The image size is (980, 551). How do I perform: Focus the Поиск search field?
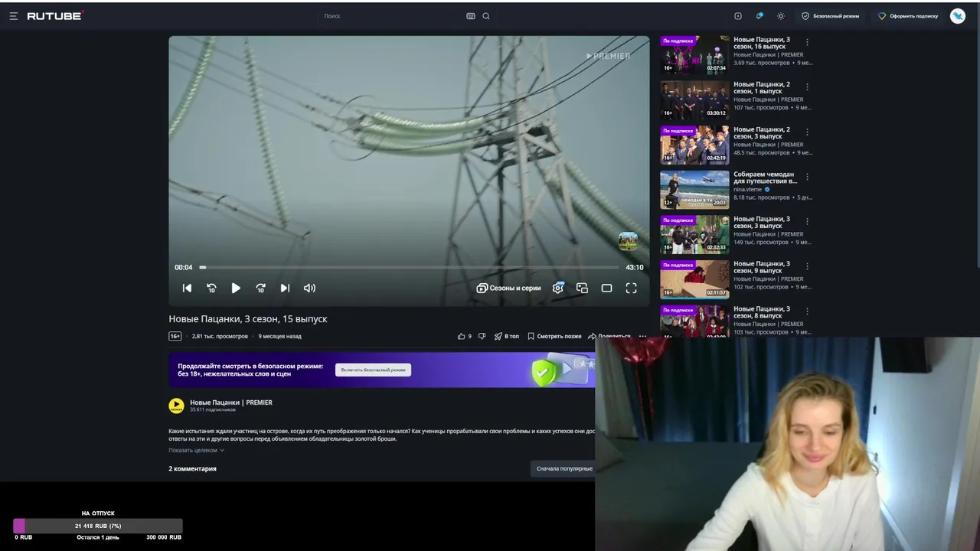(390, 16)
